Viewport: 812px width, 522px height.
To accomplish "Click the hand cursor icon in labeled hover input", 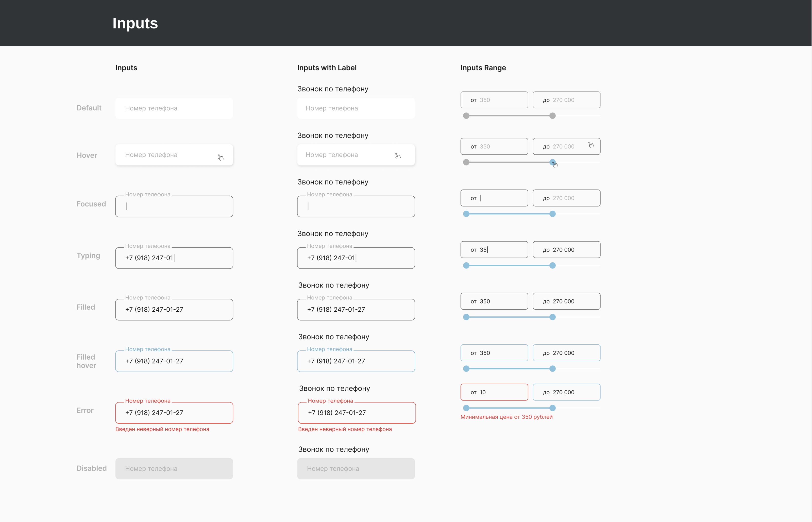I will [x=398, y=156].
